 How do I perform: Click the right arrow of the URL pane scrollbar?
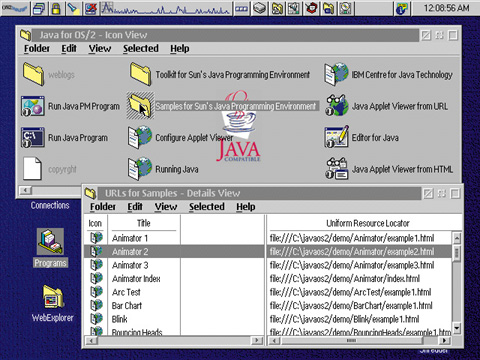tap(444, 341)
